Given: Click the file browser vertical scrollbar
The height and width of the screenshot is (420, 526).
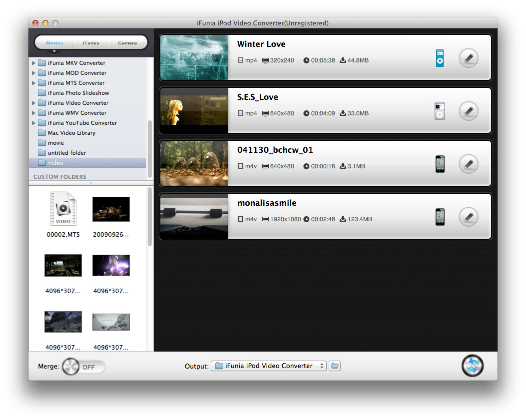Looking at the screenshot, I should coord(150,217).
